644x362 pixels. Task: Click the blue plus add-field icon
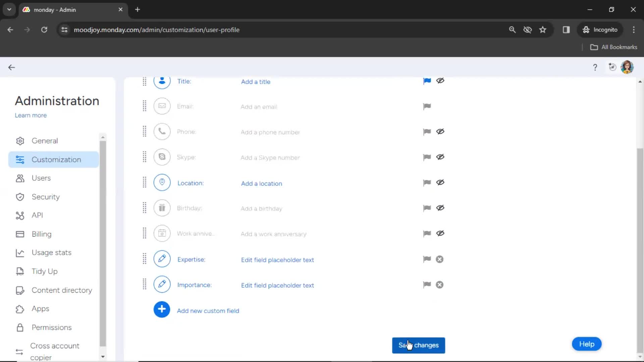162,310
